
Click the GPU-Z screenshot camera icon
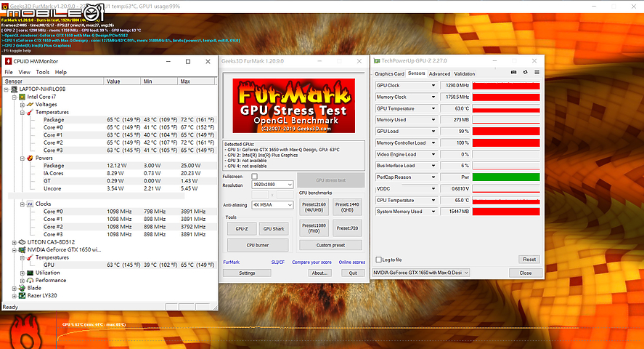[x=513, y=73]
